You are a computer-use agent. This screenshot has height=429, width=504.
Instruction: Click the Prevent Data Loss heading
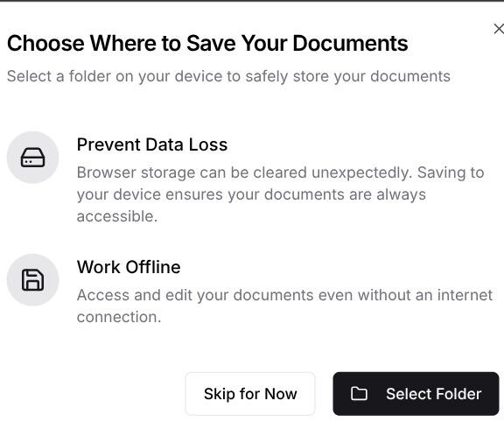[x=152, y=144]
